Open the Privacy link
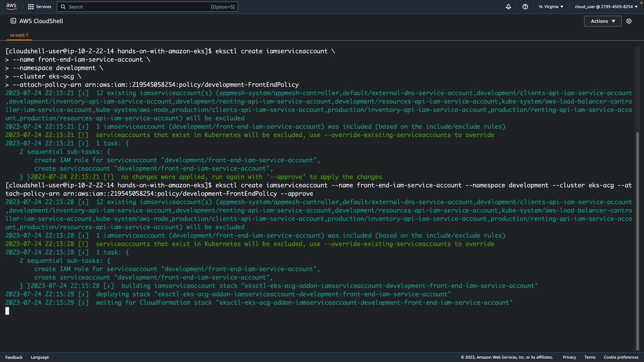The height and width of the screenshot is (362, 644). 569,357
